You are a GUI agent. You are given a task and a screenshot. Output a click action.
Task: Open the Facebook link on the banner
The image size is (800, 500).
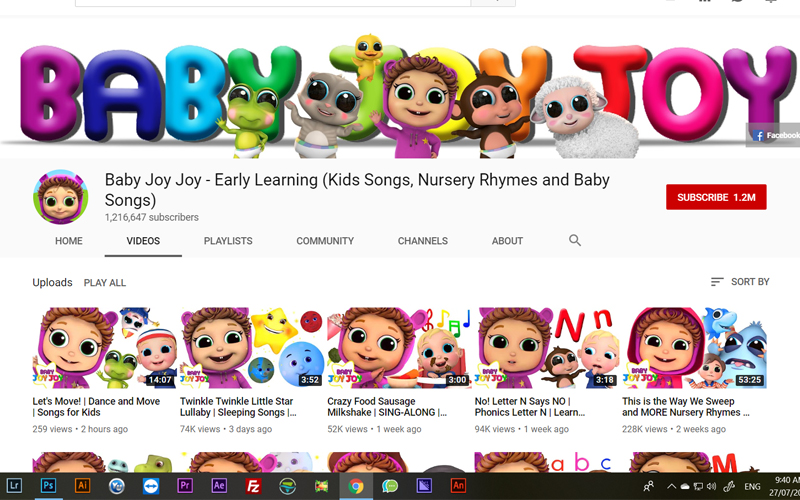[x=775, y=135]
